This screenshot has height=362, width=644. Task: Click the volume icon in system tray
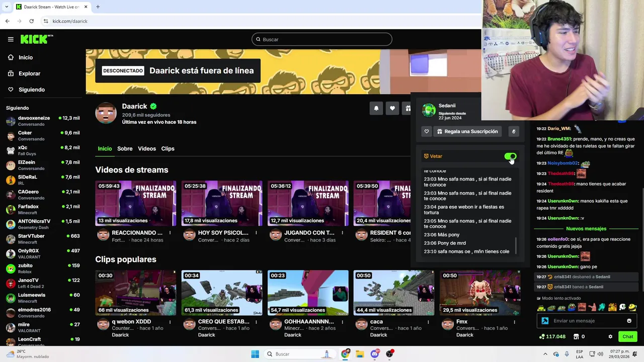601,354
